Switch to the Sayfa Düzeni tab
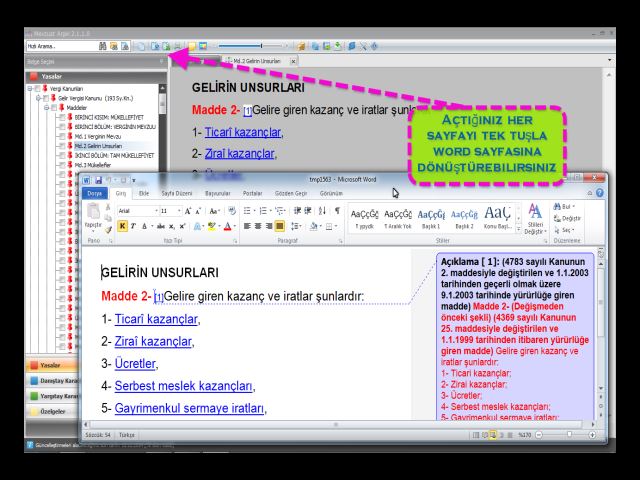The width and height of the screenshot is (640, 480). pos(177,193)
